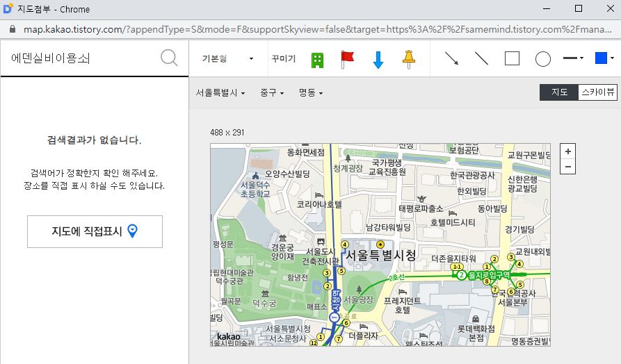The height and width of the screenshot is (364, 621).
Task: Click the 태평로파출소 label on map
Action: (x=421, y=208)
